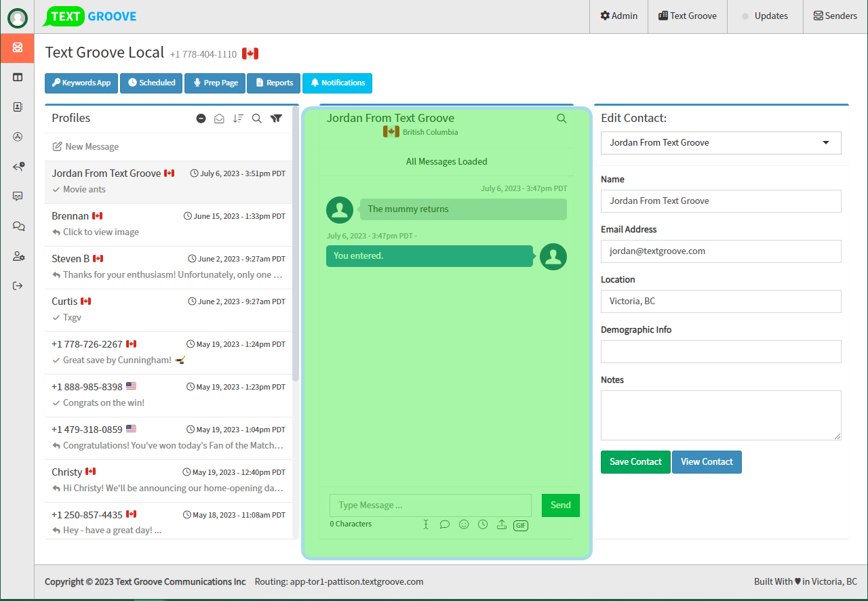Open Christy's conversation

coord(168,480)
